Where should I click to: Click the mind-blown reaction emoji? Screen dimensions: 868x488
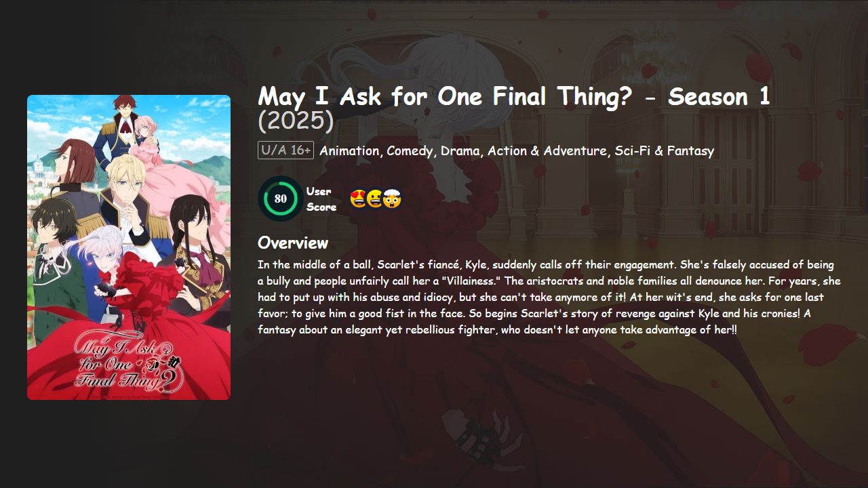click(x=392, y=199)
